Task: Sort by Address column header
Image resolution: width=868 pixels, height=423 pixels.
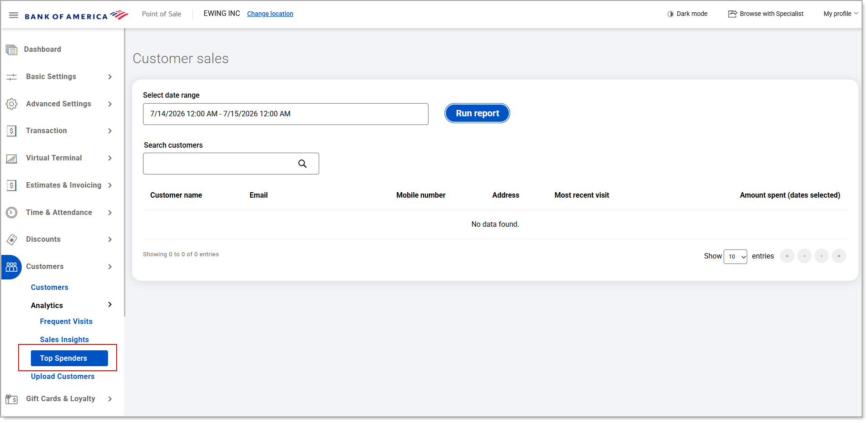Action: click(x=506, y=195)
